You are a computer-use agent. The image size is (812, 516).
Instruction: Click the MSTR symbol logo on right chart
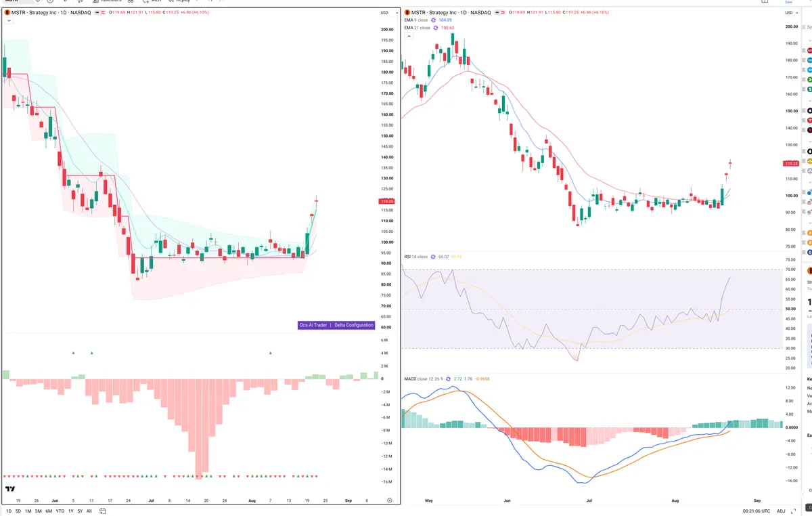406,12
